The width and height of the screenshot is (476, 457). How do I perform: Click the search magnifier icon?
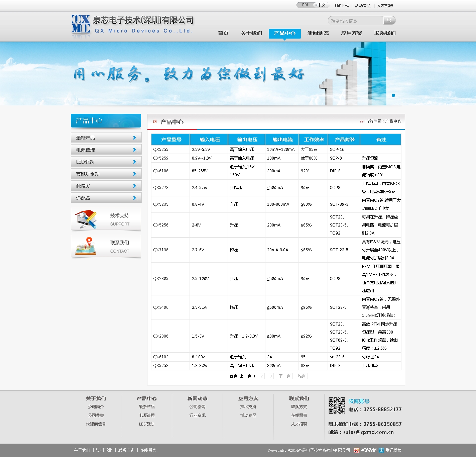pyautogui.click(x=389, y=20)
